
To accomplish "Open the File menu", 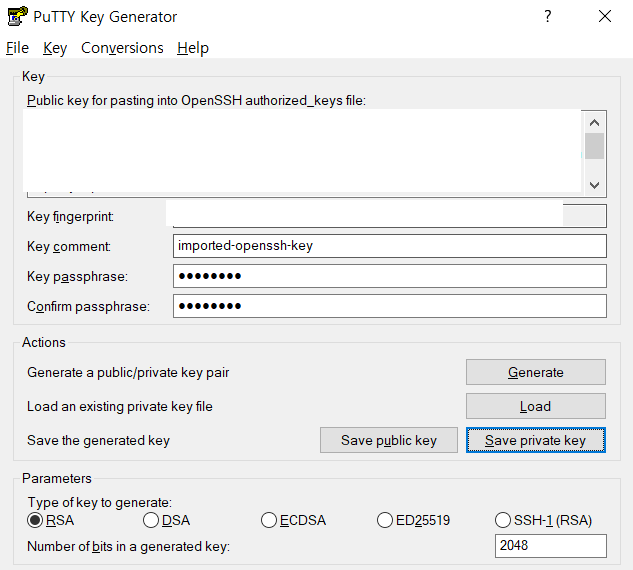I will click(x=17, y=48).
